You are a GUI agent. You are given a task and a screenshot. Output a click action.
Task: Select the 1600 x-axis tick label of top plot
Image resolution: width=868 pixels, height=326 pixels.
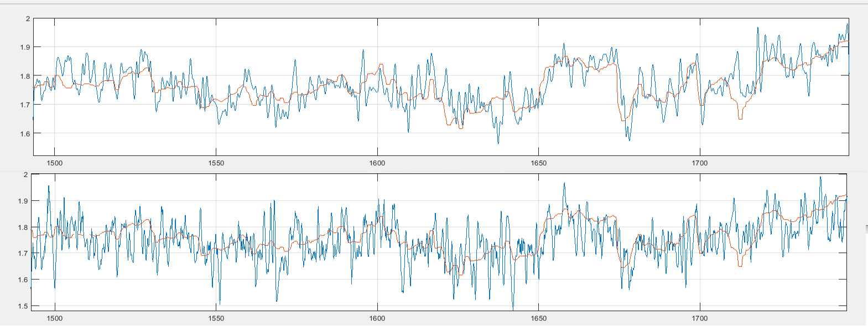[x=377, y=163]
